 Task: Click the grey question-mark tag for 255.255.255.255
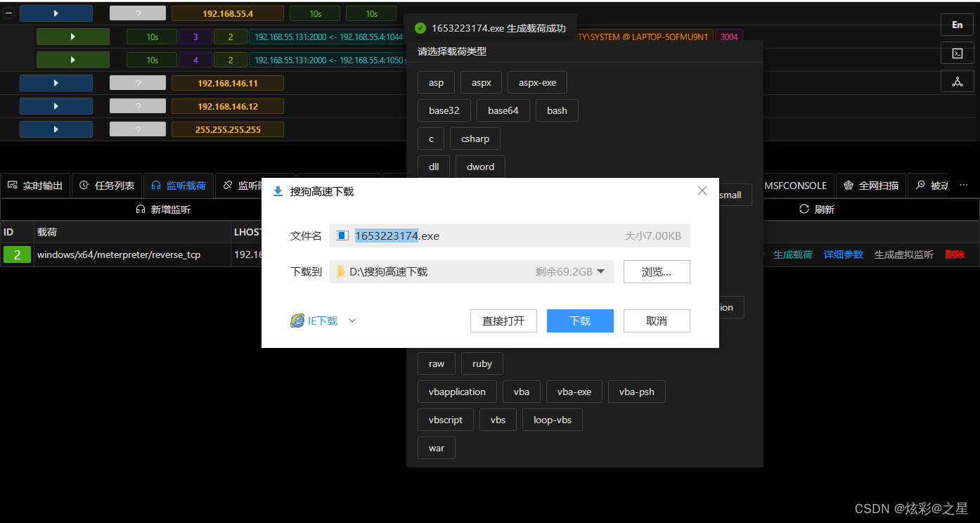138,129
